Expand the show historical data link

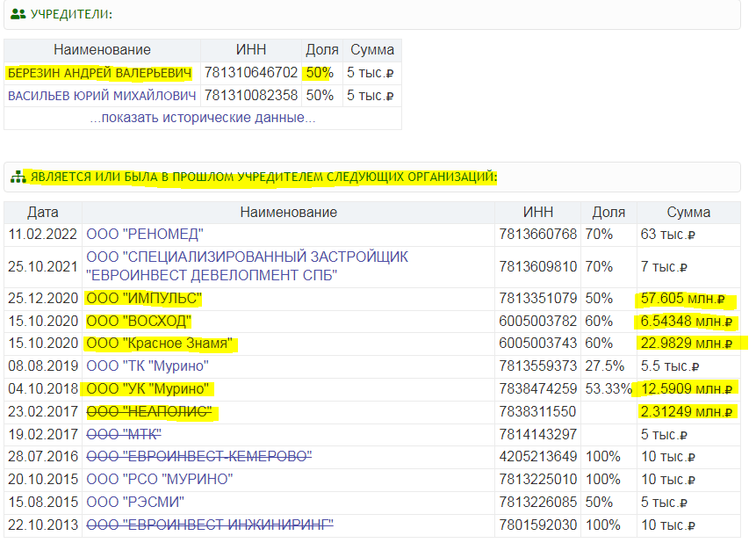202,118
